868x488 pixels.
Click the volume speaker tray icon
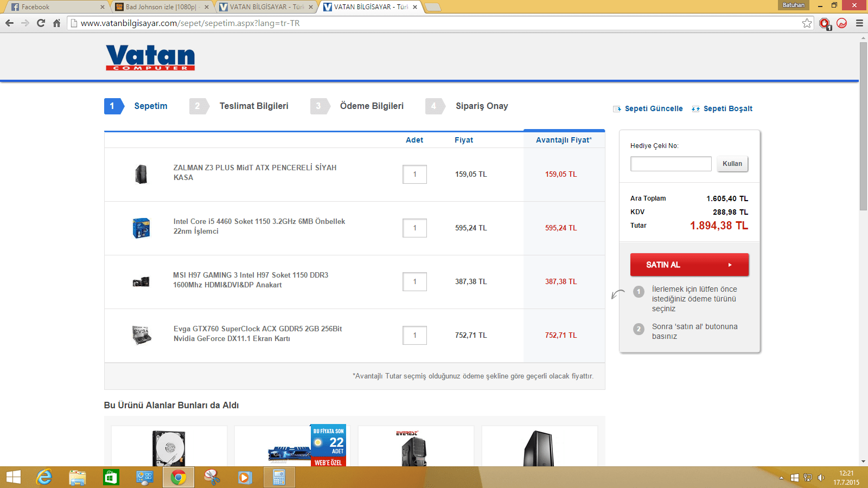click(x=821, y=478)
